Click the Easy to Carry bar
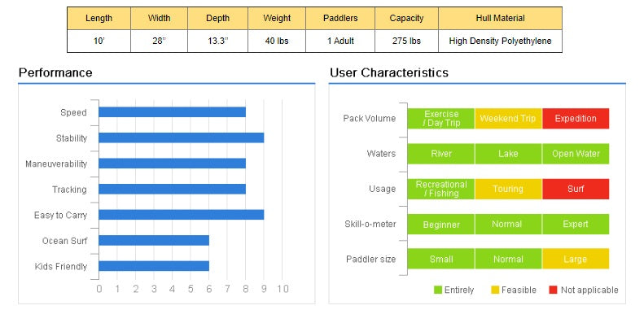 [x=181, y=214]
